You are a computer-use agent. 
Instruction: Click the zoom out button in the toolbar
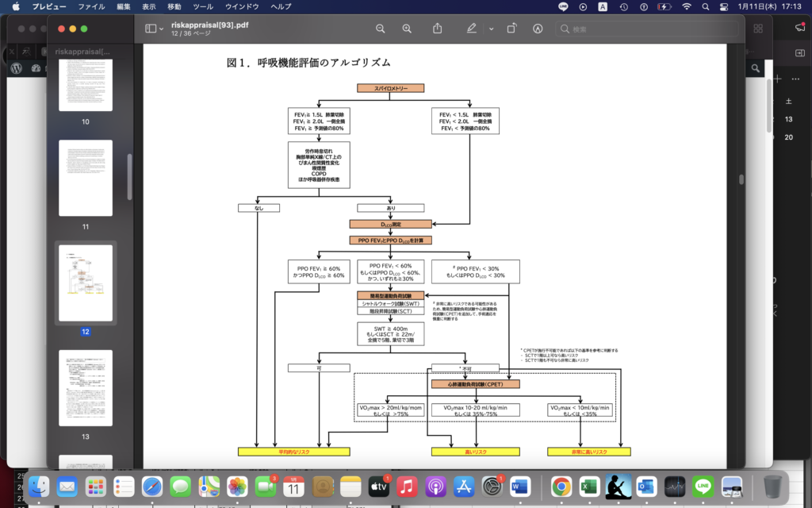click(x=381, y=29)
